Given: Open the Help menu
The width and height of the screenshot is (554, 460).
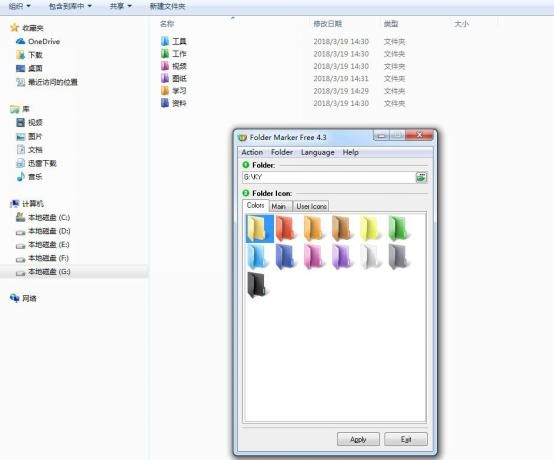Looking at the screenshot, I should [x=350, y=152].
